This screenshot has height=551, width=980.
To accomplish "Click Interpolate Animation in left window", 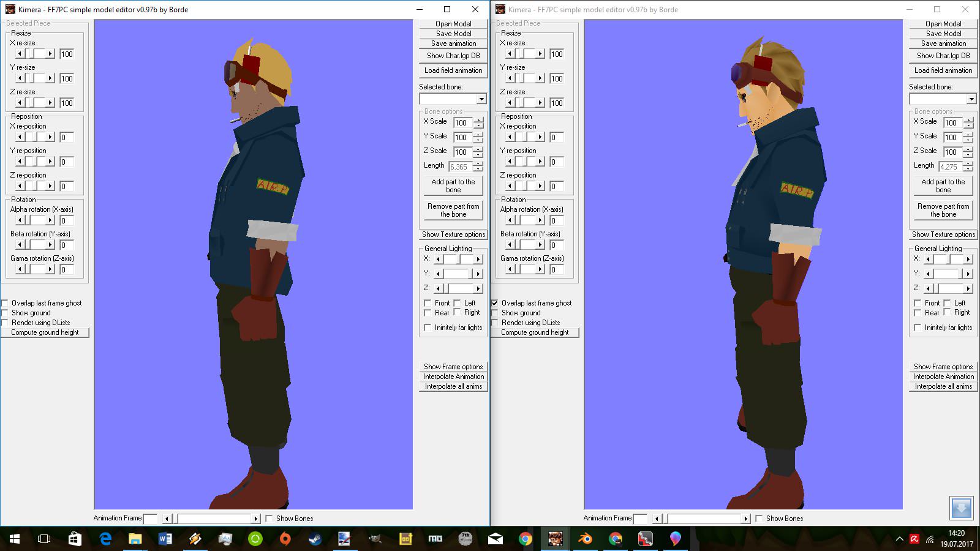I will pos(453,377).
